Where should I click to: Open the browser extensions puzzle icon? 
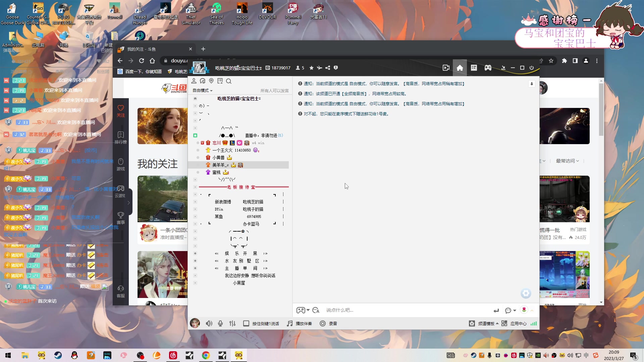[565, 61]
